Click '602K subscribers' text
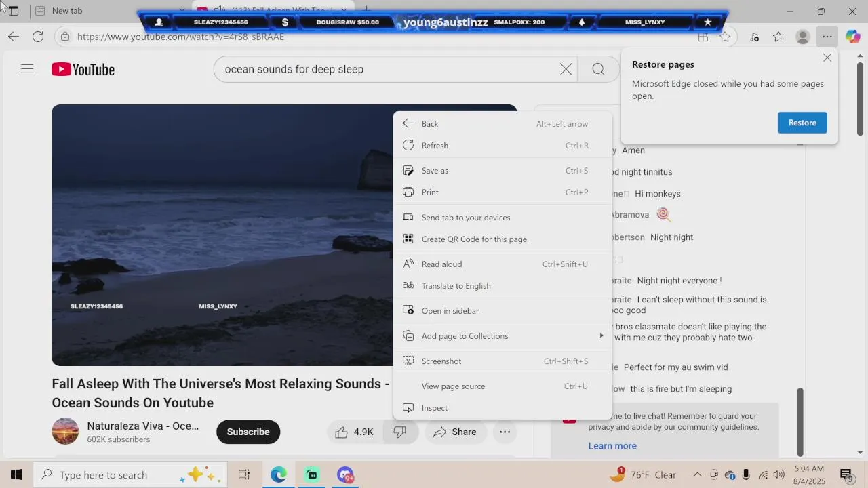868x488 pixels. click(119, 439)
